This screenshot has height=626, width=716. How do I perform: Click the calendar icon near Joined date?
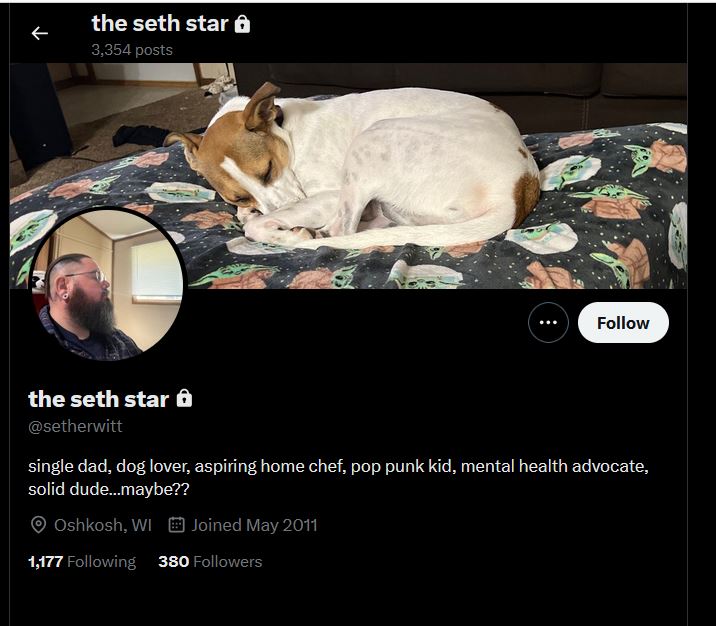(176, 525)
